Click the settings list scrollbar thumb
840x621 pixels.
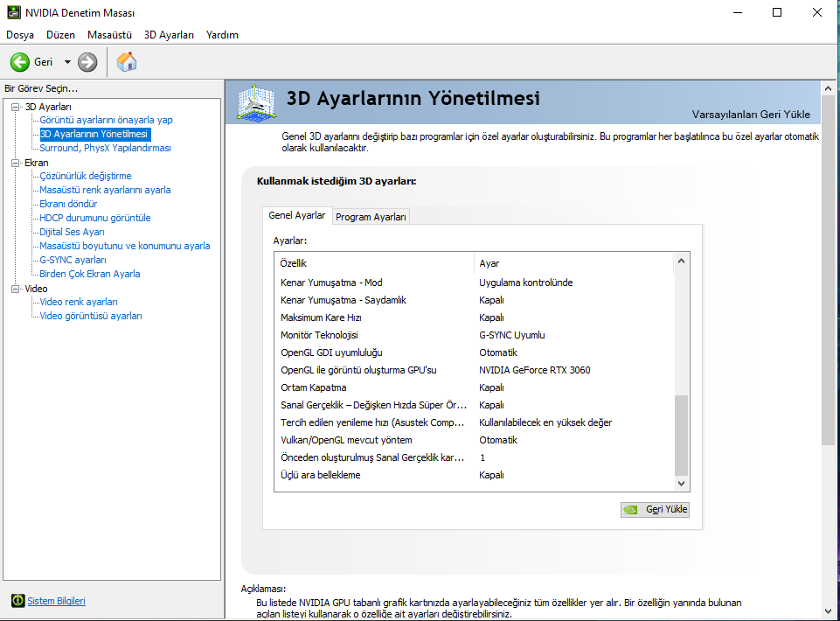682,435
